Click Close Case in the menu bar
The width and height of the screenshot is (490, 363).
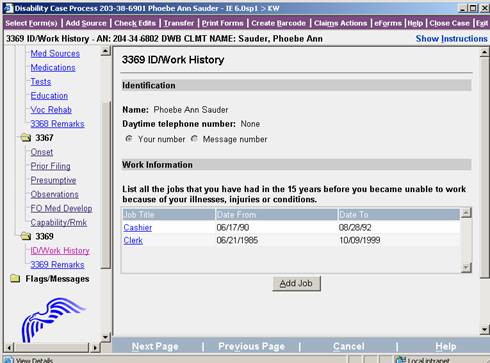[449, 23]
